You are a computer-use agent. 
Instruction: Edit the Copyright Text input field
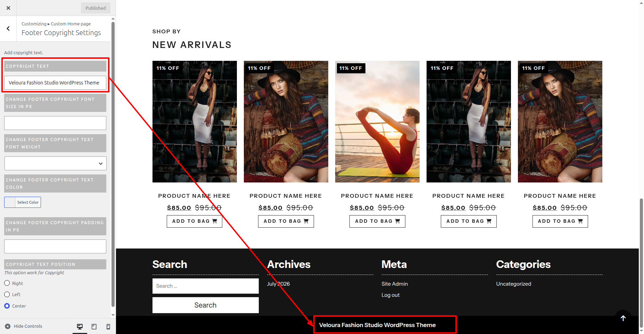(55, 83)
